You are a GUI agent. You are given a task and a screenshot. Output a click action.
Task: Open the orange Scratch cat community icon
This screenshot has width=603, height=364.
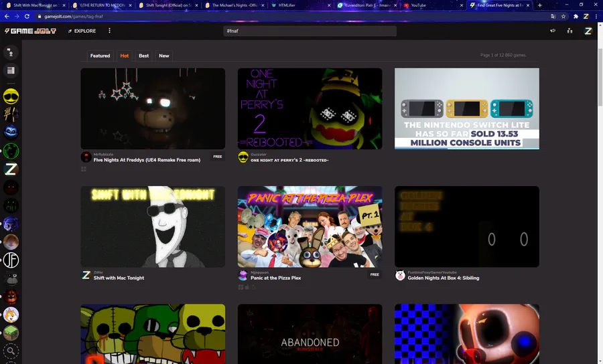(11, 315)
